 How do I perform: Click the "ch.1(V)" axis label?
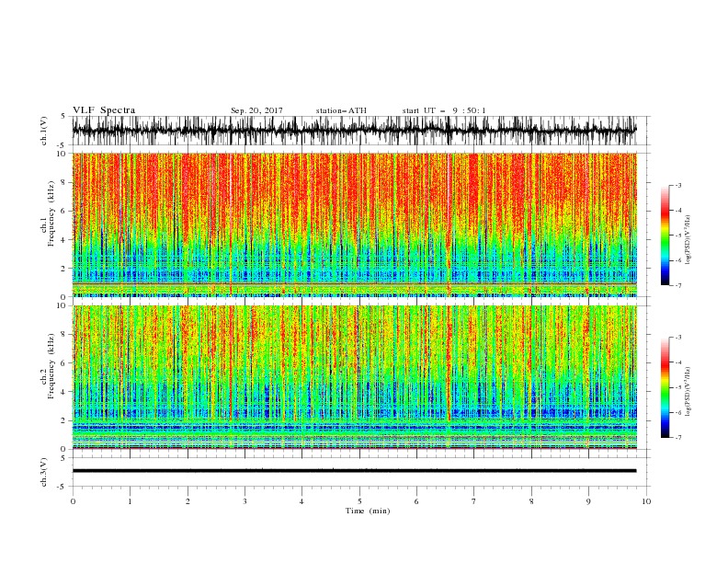click(x=44, y=131)
